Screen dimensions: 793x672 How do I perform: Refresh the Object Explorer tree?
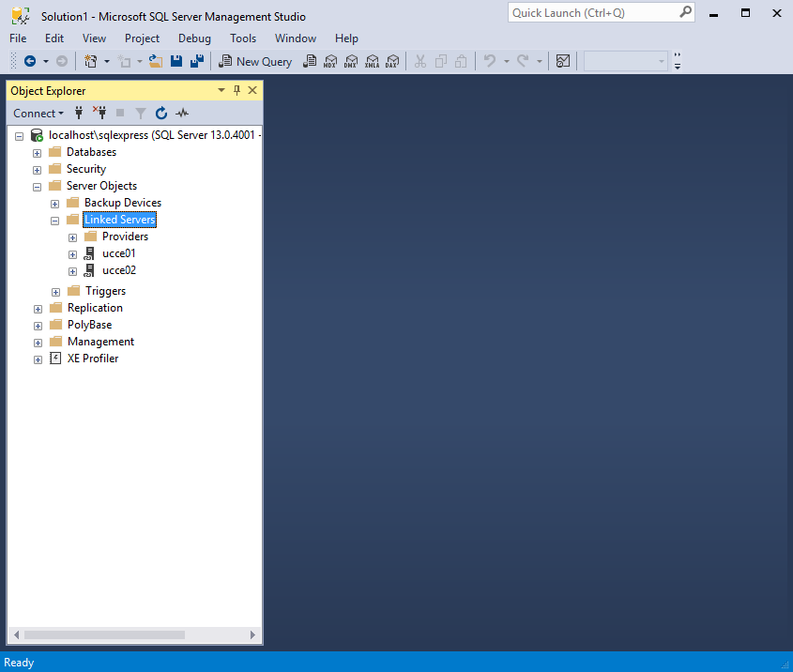(160, 113)
